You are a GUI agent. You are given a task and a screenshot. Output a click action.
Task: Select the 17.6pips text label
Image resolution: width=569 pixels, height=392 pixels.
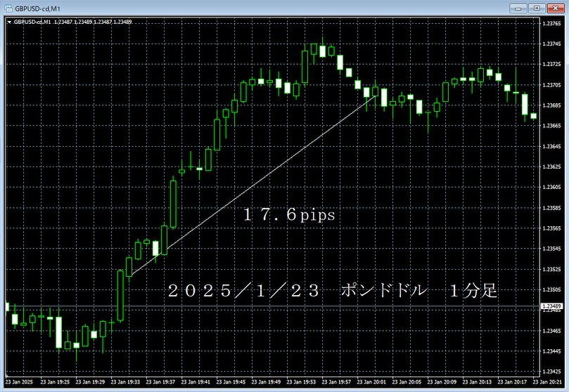[x=289, y=216]
